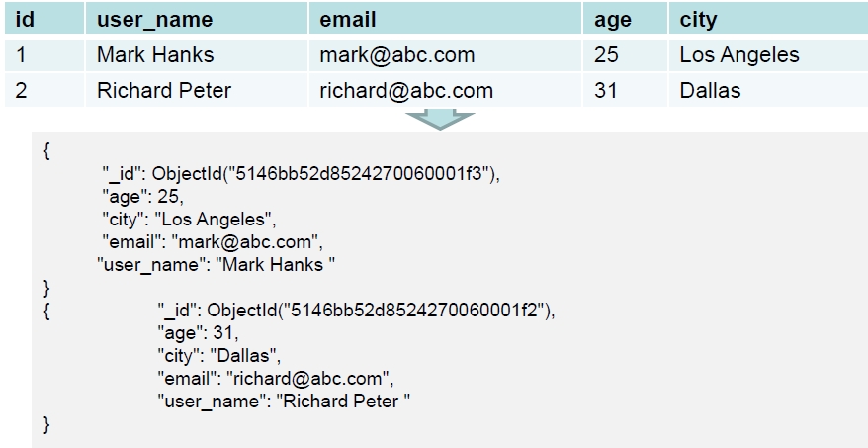Click the mark@abc.com cell in the table
Screen dimensions: 868x448
click(x=396, y=55)
